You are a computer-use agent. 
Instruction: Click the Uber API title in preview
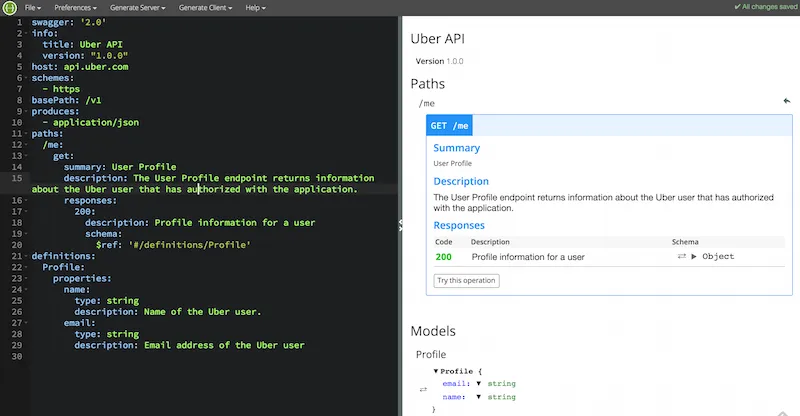click(437, 39)
